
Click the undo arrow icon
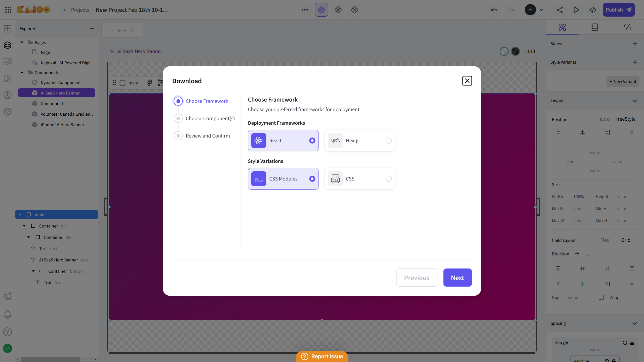point(494,10)
